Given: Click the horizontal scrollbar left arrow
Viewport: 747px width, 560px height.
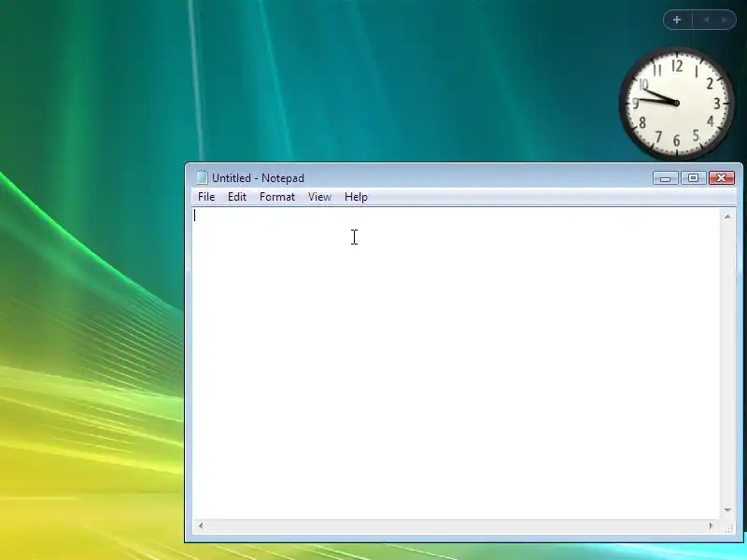Looking at the screenshot, I should 201,525.
